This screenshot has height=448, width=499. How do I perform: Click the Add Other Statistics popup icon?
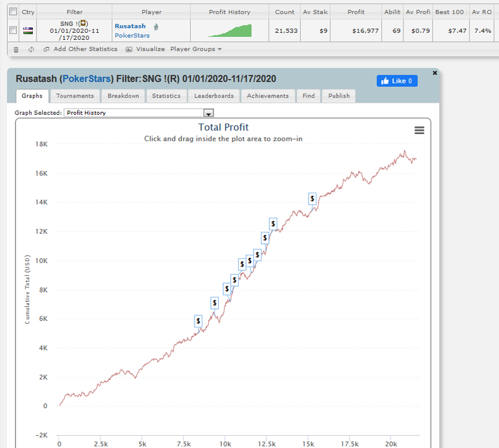click(x=46, y=49)
